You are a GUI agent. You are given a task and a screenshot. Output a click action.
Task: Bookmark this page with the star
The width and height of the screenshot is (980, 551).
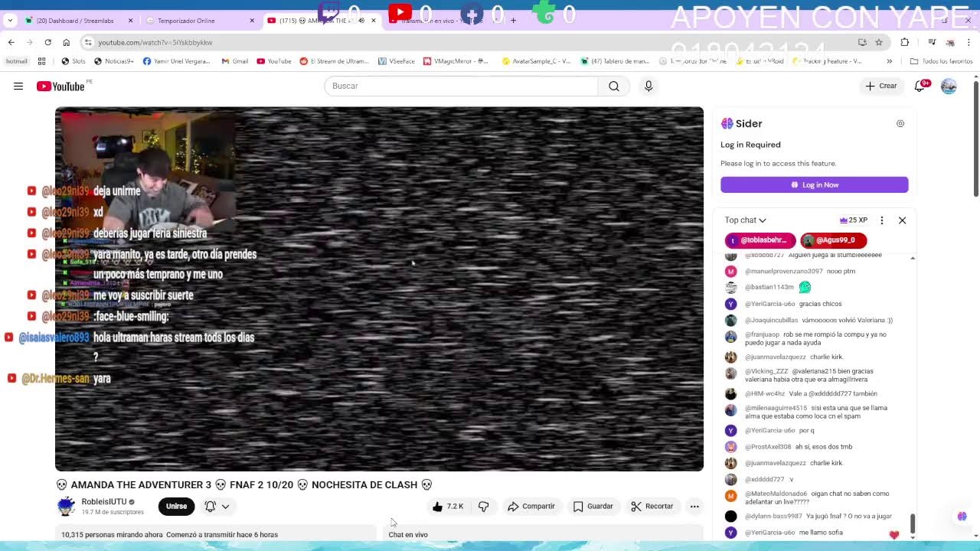tap(879, 42)
